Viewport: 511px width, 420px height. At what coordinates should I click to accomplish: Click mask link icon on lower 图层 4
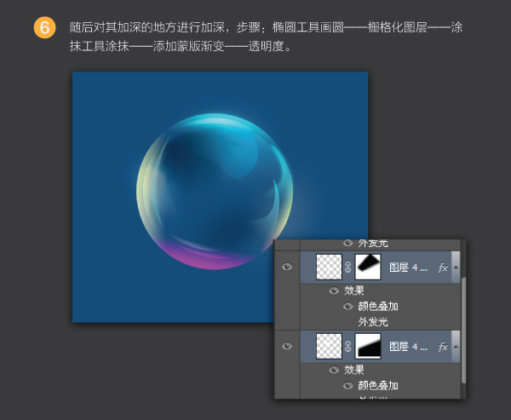point(347,347)
